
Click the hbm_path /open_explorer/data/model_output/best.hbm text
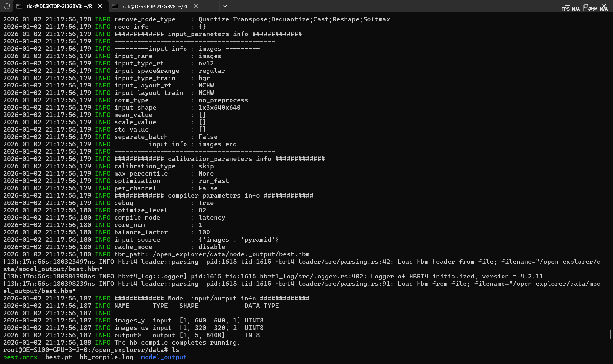coord(231,254)
